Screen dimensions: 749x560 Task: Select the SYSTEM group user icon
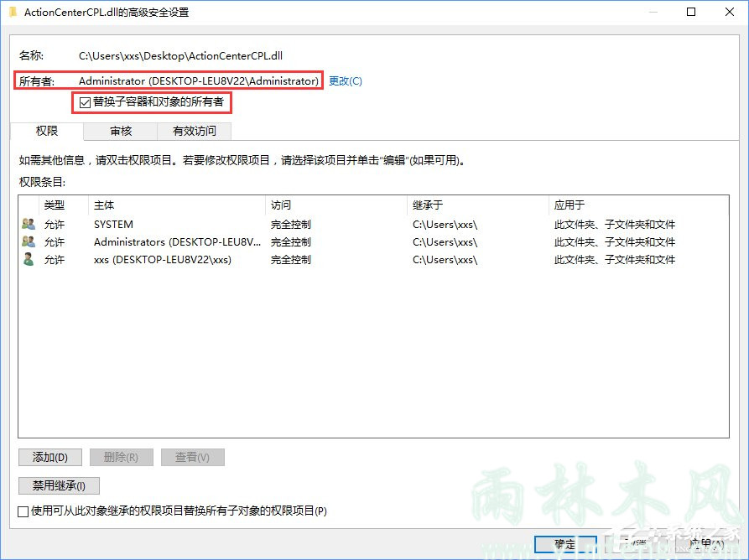coord(29,224)
